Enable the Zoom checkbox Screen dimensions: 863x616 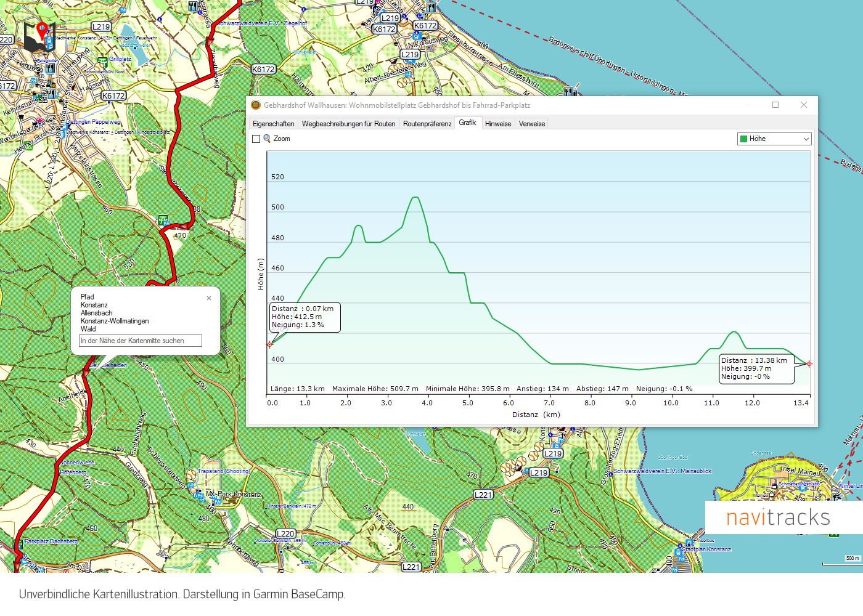point(256,139)
